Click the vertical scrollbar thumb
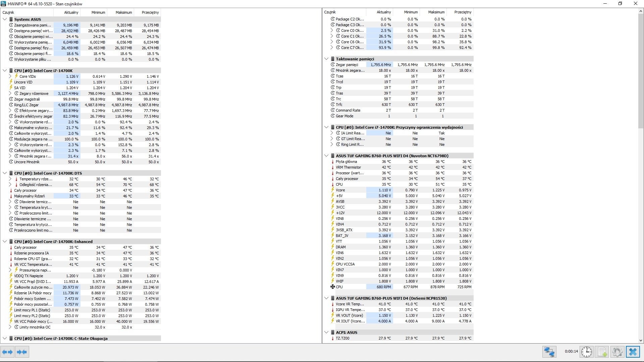The height and width of the screenshot is (362, 644). pyautogui.click(x=641, y=71)
